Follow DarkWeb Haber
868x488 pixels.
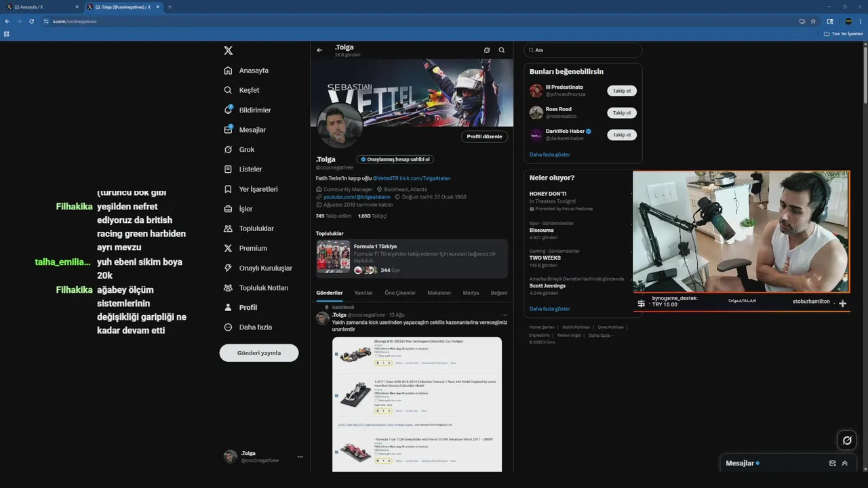[622, 135]
